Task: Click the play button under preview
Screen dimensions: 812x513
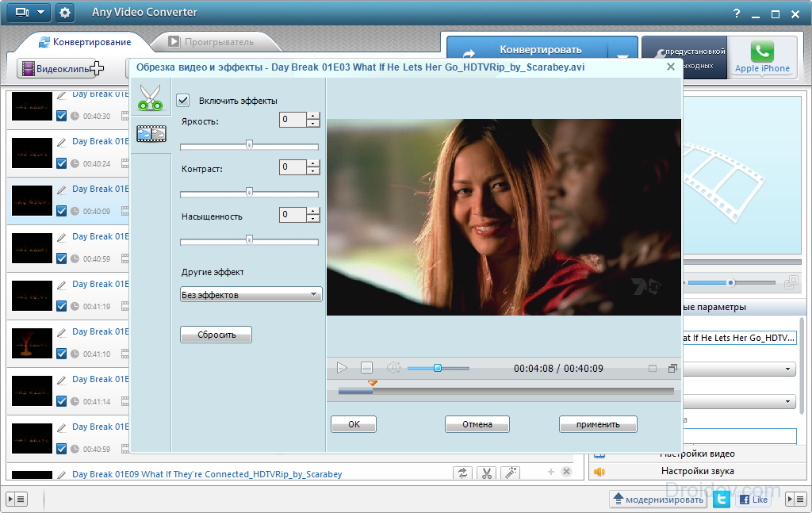Action: click(342, 368)
